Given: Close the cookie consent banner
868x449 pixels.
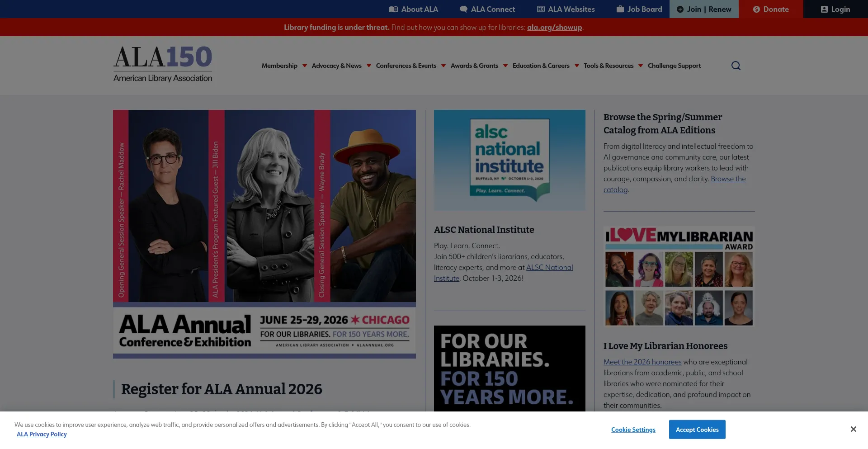Looking at the screenshot, I should 853,429.
